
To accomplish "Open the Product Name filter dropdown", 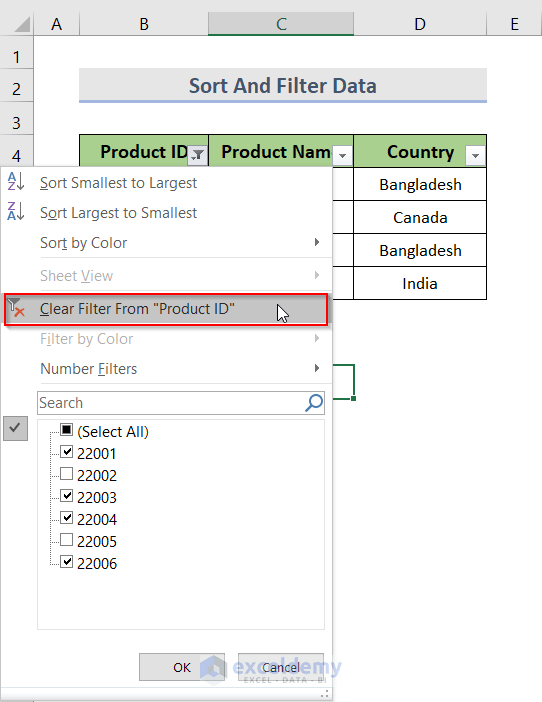I will (342, 155).
